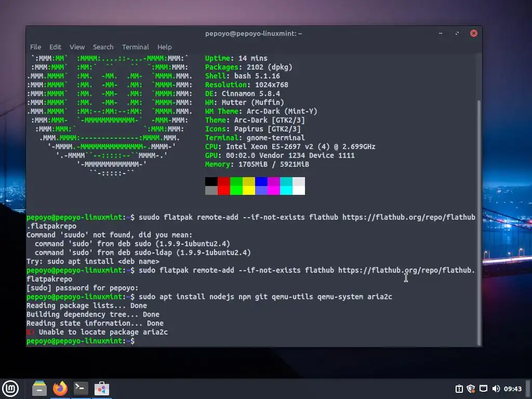Close the terminal window

[x=474, y=33]
